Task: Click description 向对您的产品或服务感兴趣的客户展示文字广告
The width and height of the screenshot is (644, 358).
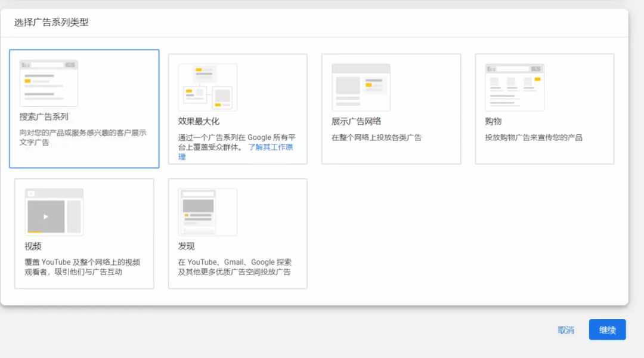Action: (83, 138)
